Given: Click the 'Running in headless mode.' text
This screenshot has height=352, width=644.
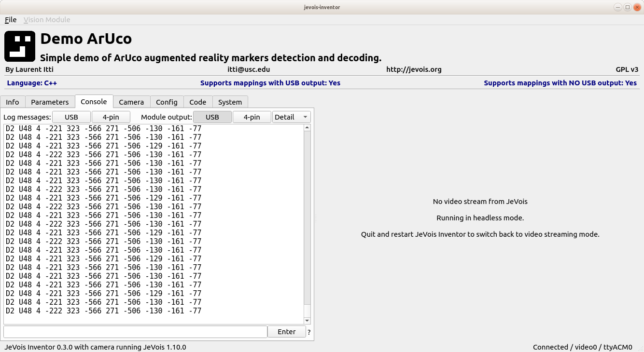Looking at the screenshot, I should coord(480,218).
